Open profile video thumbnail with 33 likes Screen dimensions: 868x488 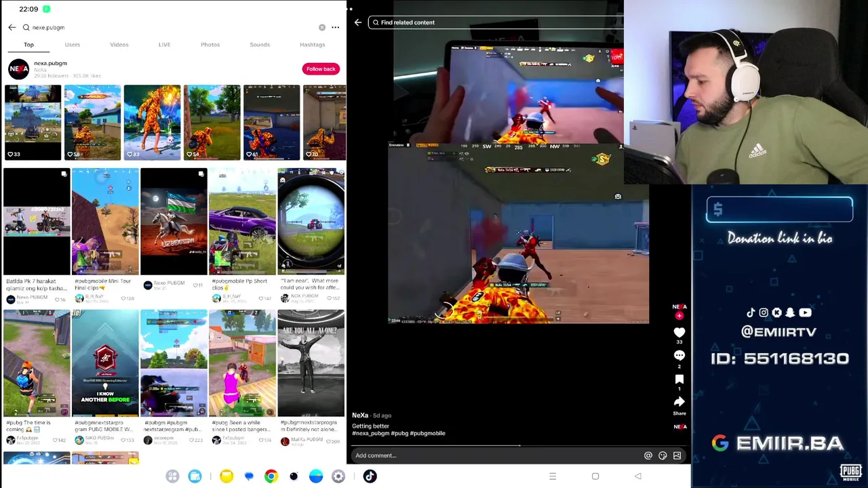point(33,122)
